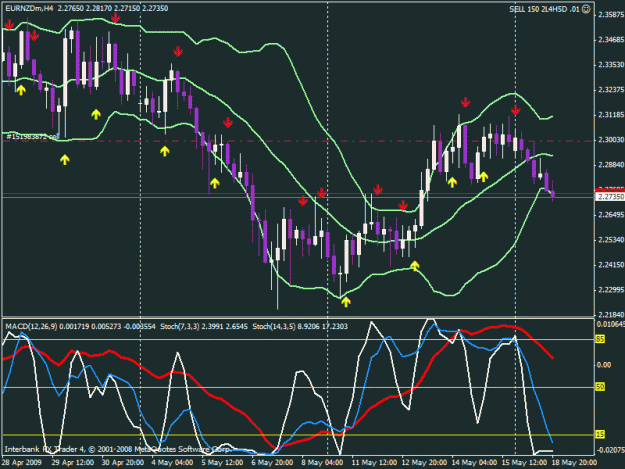Click the 11 May 12:00 time label

coord(374,462)
